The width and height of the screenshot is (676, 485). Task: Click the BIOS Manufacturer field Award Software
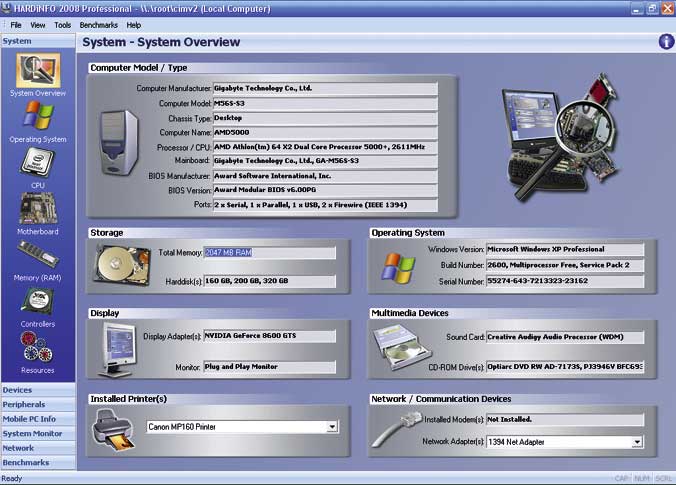coord(325,176)
